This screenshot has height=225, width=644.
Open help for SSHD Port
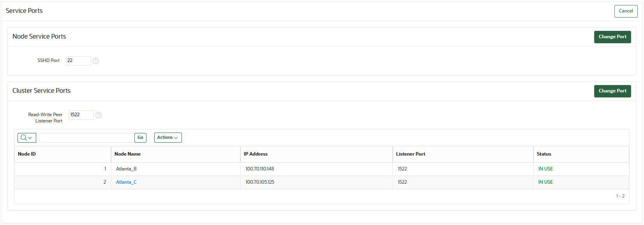click(95, 60)
